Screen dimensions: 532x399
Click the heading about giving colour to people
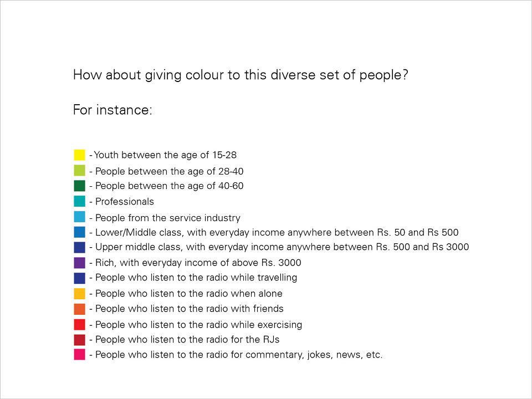[241, 75]
